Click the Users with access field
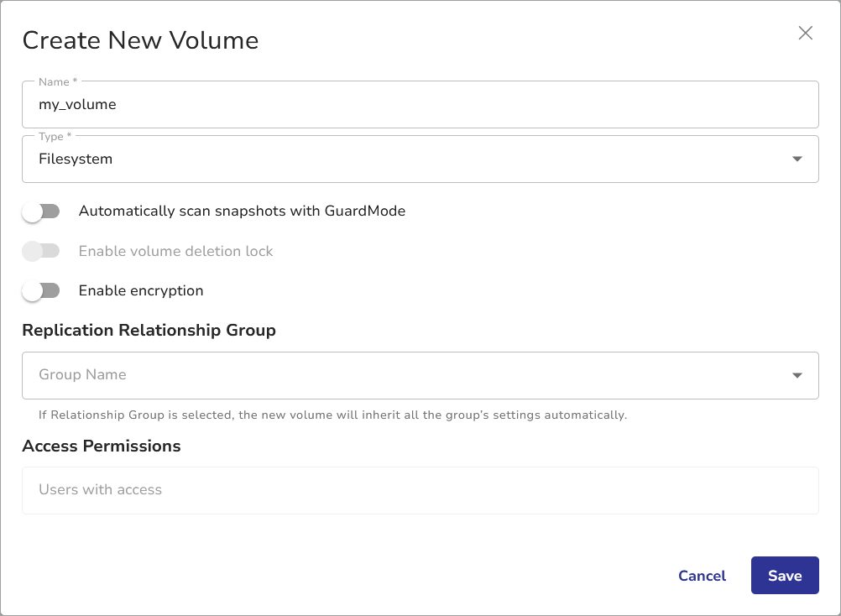Screen dimensions: 841x616 pos(420,490)
